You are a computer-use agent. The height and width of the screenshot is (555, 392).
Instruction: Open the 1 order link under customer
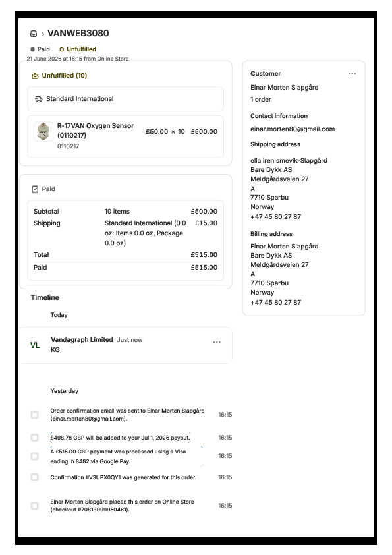261,99
